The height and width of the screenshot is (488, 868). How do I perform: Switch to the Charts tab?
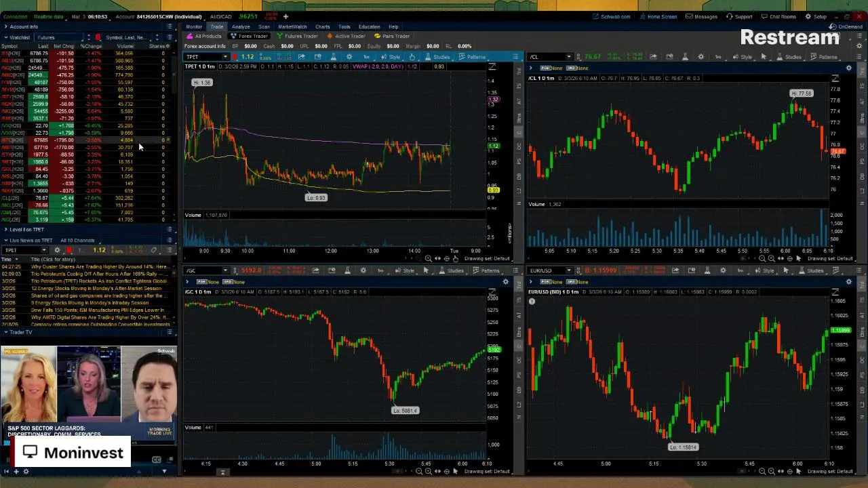[323, 26]
